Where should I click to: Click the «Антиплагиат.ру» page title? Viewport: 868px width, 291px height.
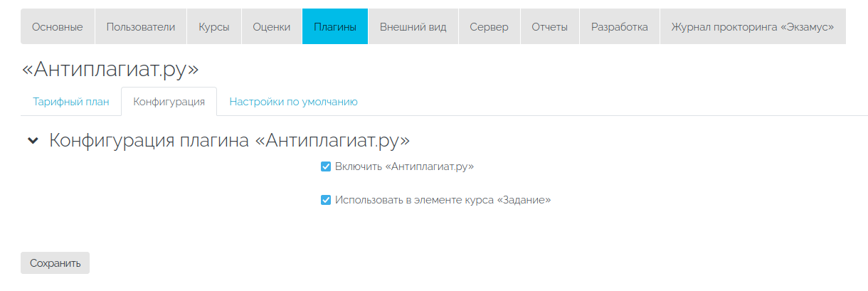tap(110, 68)
